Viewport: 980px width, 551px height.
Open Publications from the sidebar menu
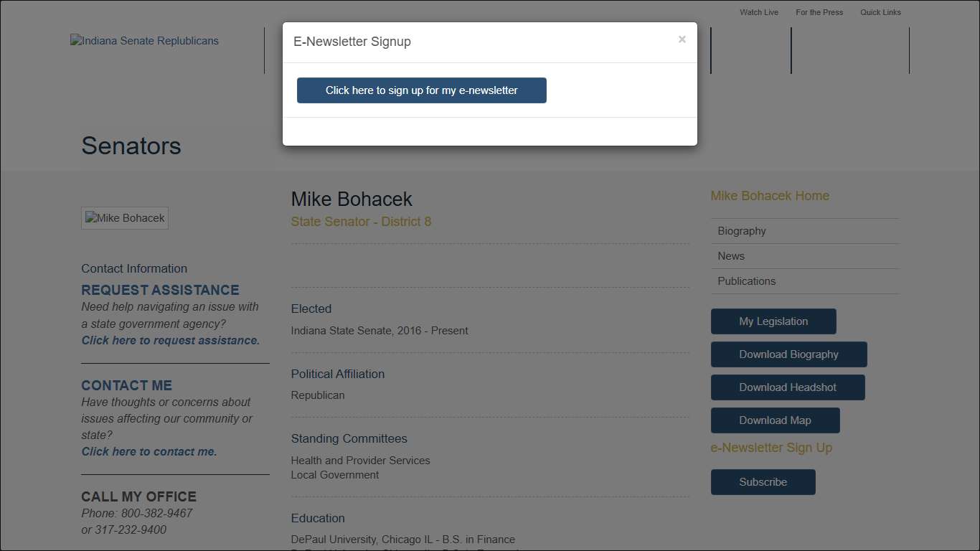click(746, 281)
